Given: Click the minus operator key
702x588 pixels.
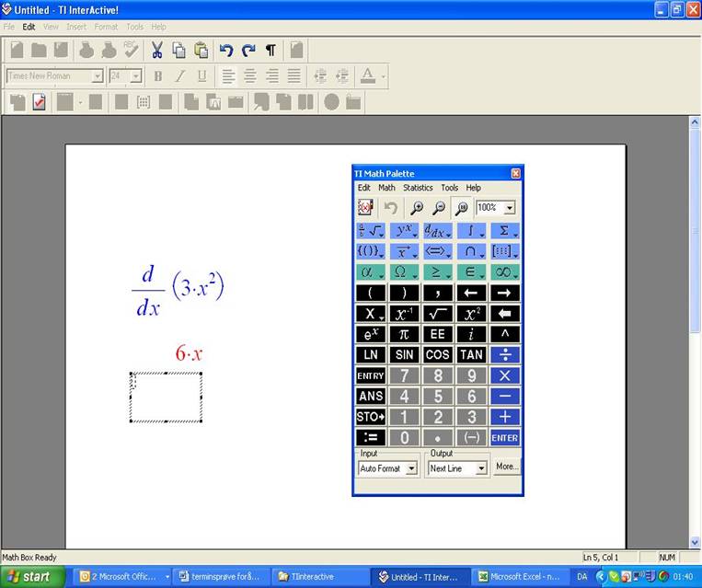Looking at the screenshot, I should tap(505, 396).
